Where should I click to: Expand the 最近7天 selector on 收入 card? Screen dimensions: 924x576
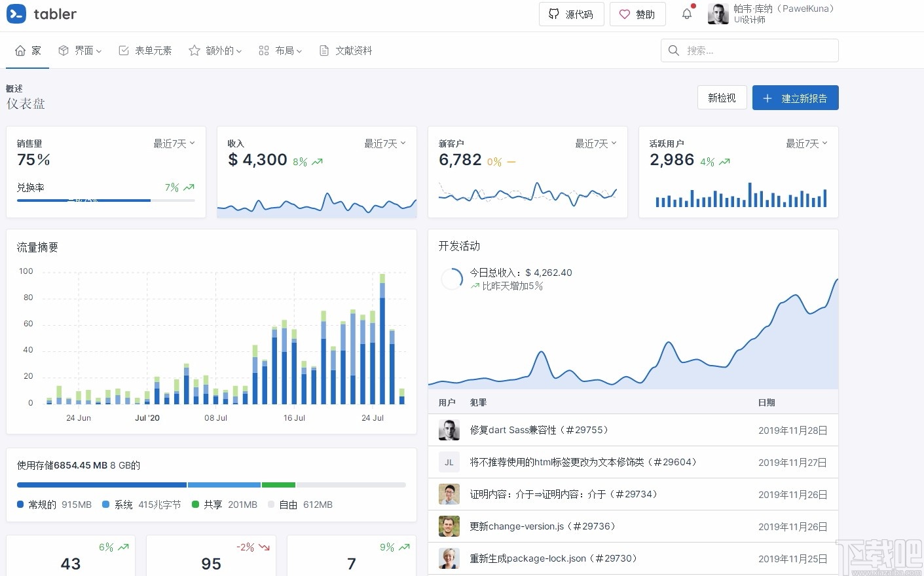[384, 143]
